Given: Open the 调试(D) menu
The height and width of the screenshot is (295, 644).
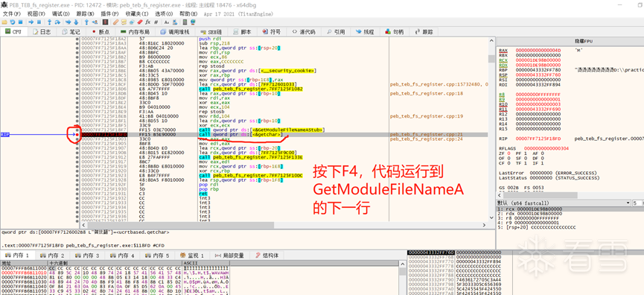Looking at the screenshot, I should (x=60, y=13).
